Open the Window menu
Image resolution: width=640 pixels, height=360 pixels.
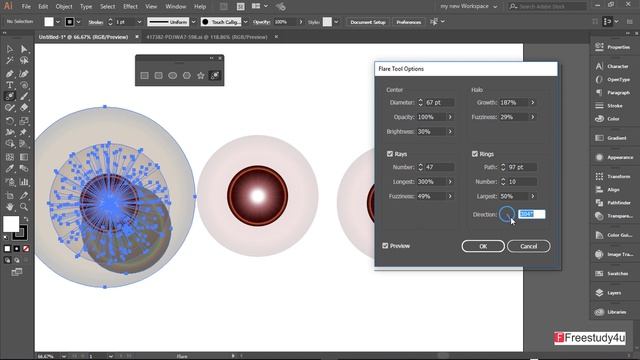(x=176, y=7)
